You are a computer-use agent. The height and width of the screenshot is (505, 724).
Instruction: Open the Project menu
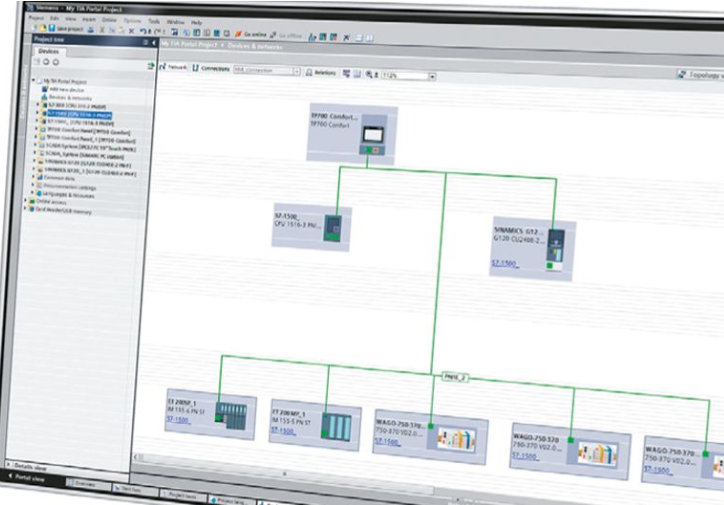(36, 18)
